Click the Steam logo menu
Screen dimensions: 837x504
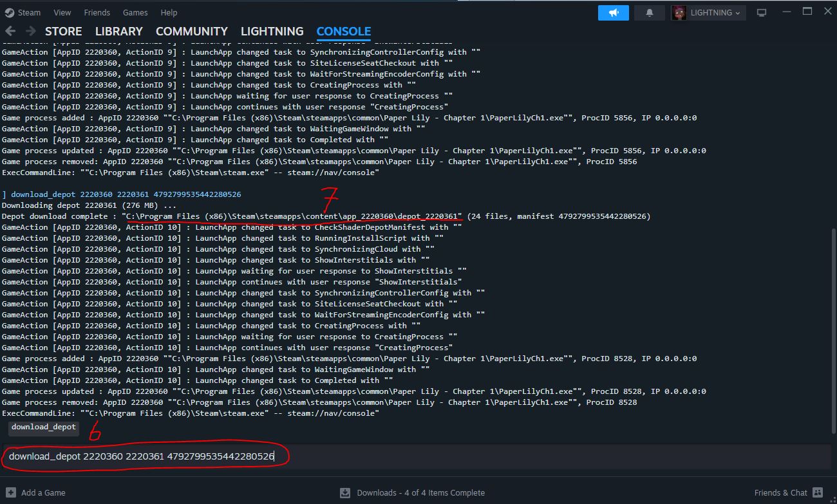click(x=23, y=12)
